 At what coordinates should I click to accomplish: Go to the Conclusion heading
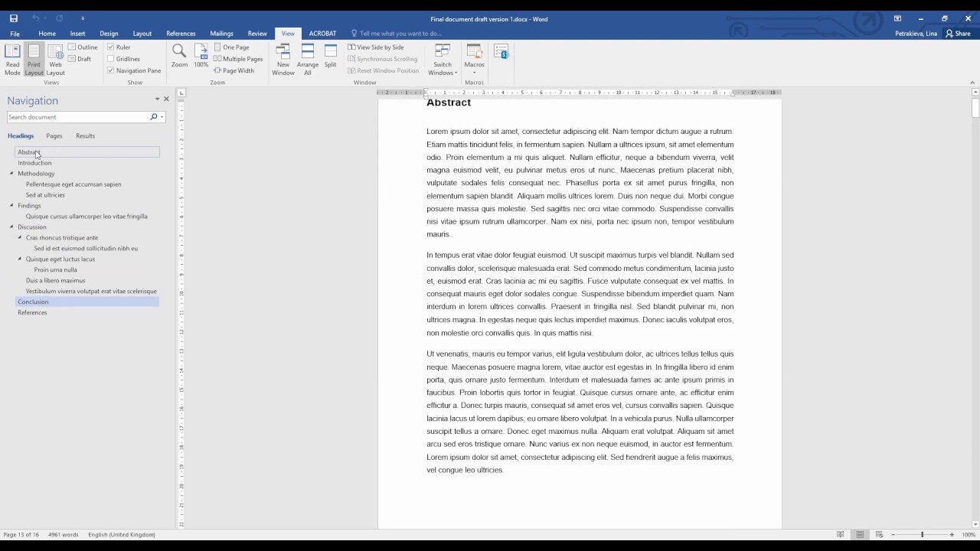coord(33,302)
